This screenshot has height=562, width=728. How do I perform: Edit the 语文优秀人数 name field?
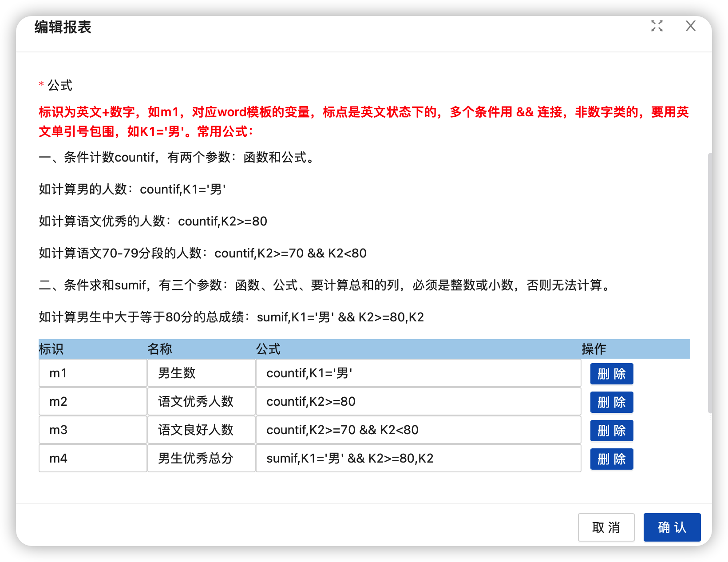(x=202, y=401)
